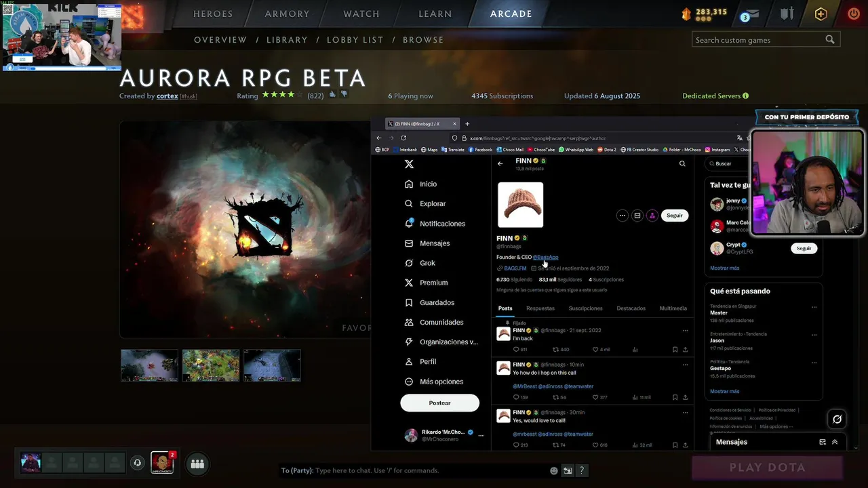Switch to Destacados tab on FINN profile
The height and width of the screenshot is (488, 868).
631,308
